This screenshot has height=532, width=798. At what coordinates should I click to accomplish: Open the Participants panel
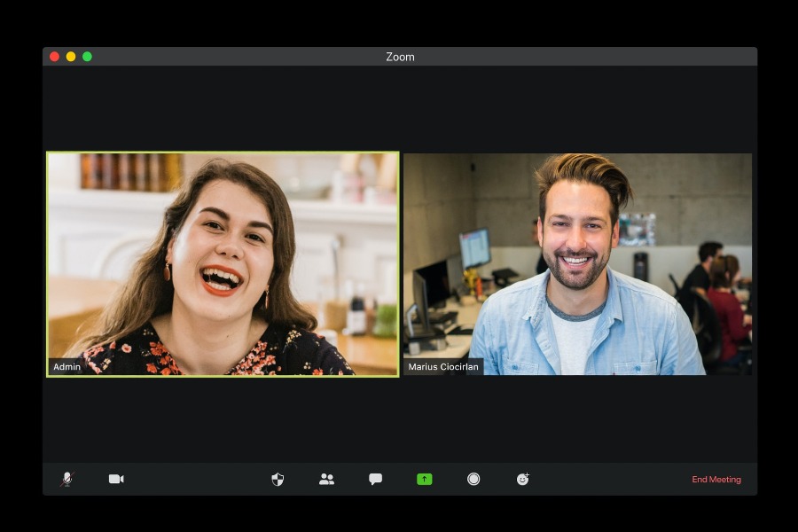[326, 479]
